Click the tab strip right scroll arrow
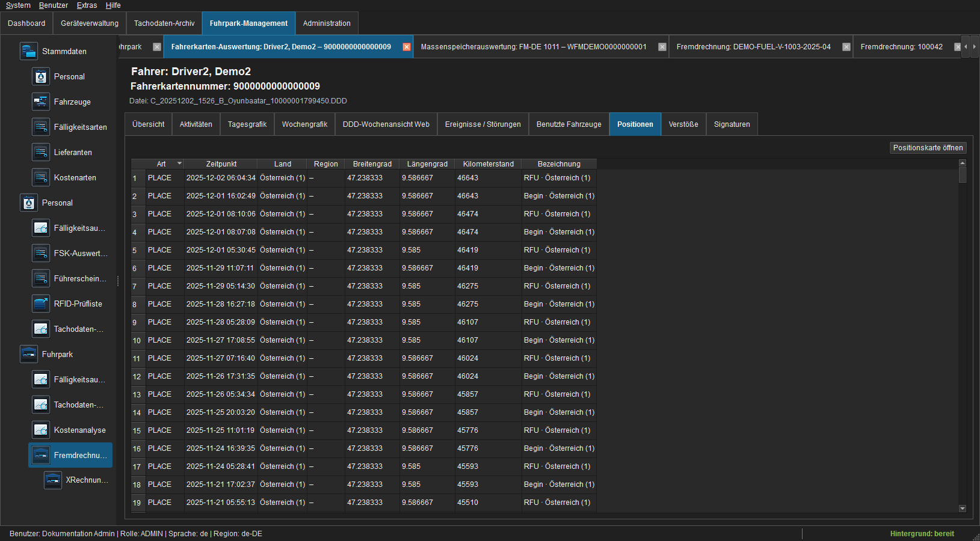980x541 pixels. [974, 46]
